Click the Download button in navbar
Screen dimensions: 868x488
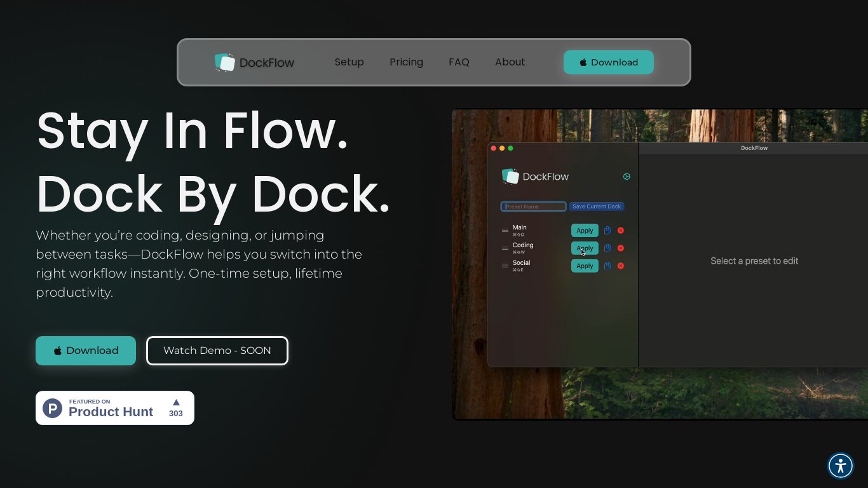(x=609, y=62)
